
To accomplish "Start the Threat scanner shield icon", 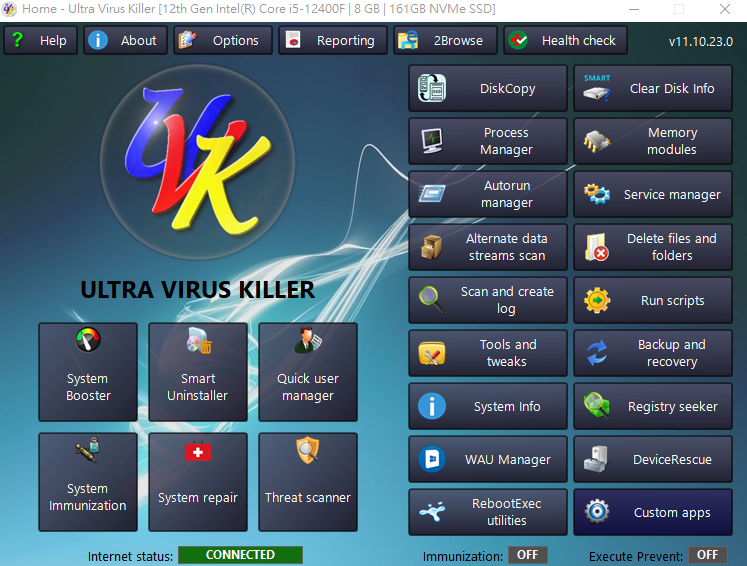I will click(x=308, y=453).
